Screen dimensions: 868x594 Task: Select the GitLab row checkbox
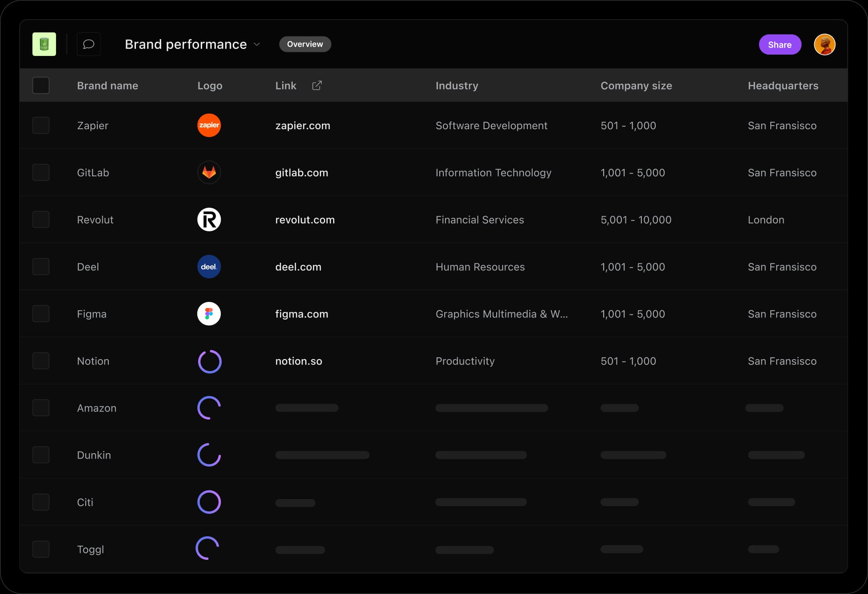click(41, 172)
